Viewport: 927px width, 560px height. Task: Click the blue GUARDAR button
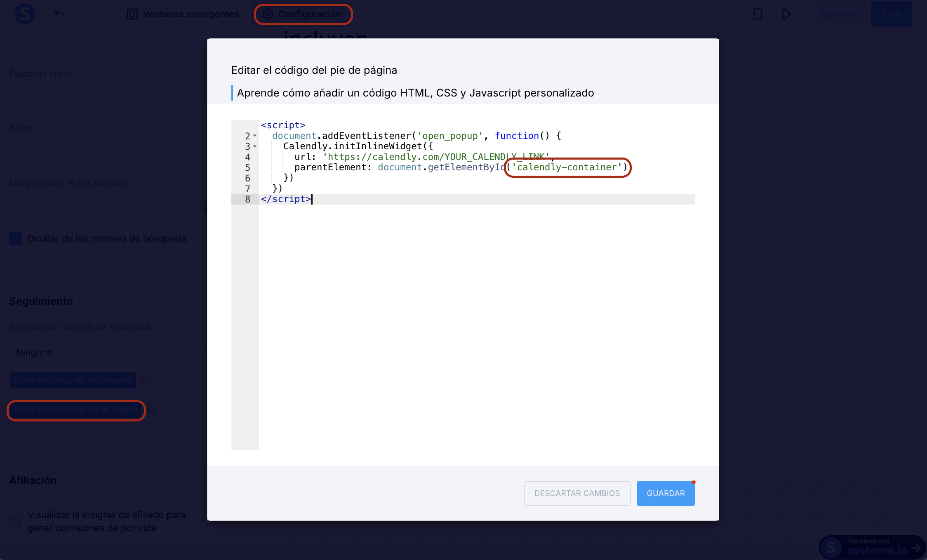pyautogui.click(x=666, y=493)
